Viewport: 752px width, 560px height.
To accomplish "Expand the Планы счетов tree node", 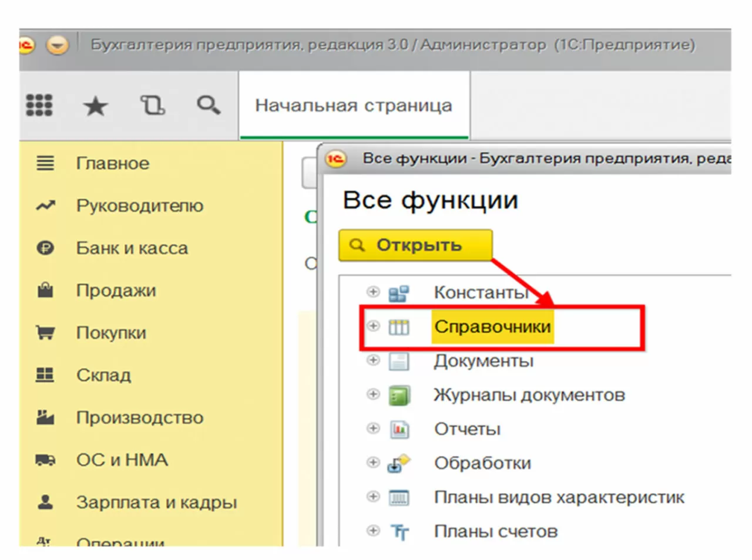I will 373,530.
